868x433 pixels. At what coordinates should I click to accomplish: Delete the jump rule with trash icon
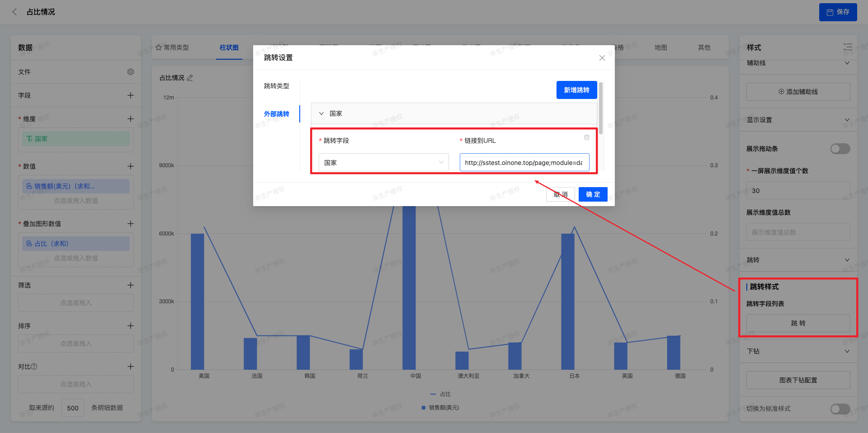pos(586,137)
